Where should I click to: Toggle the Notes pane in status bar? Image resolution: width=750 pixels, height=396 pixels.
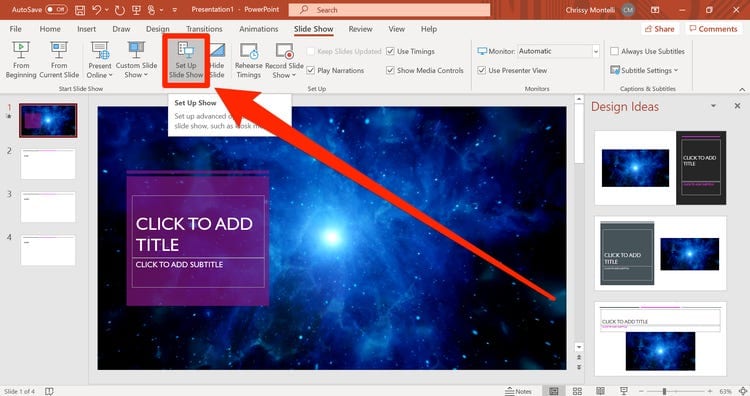tap(518, 391)
